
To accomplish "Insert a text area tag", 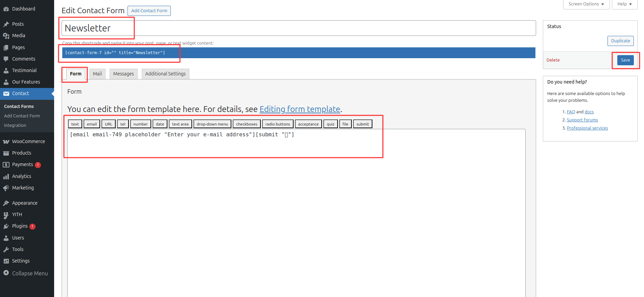I will (180, 124).
